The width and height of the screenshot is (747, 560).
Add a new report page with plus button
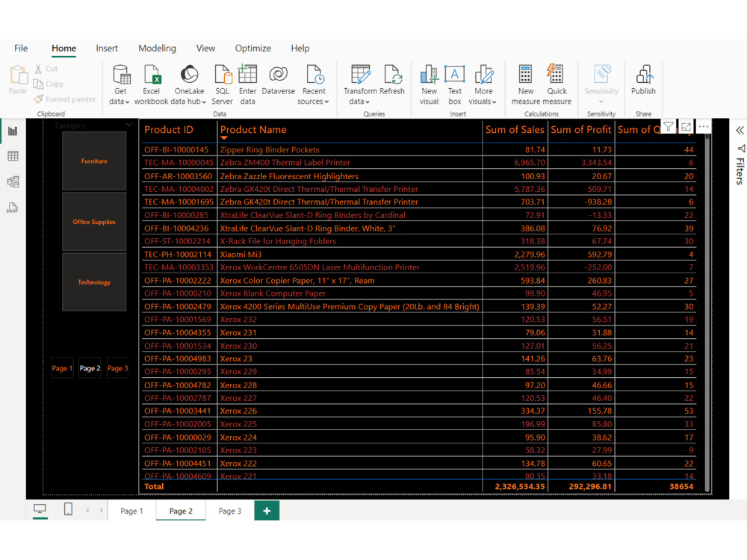[267, 511]
